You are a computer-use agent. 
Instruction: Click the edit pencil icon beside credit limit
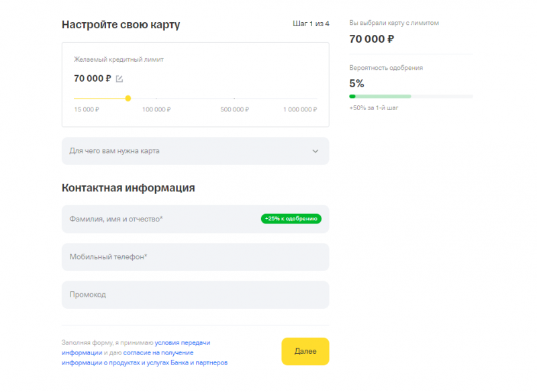pos(119,79)
